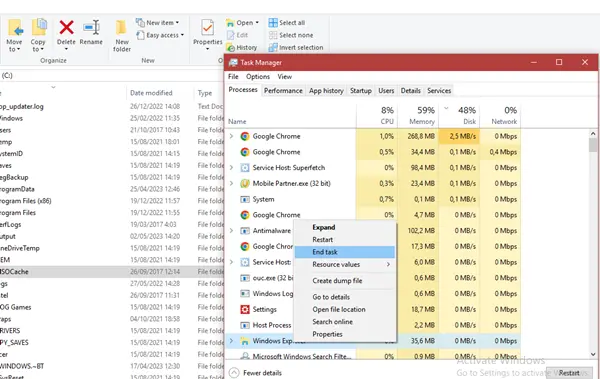Click Select none in File Explorer ribbon
Screen dimensions: 600x379
click(x=291, y=35)
